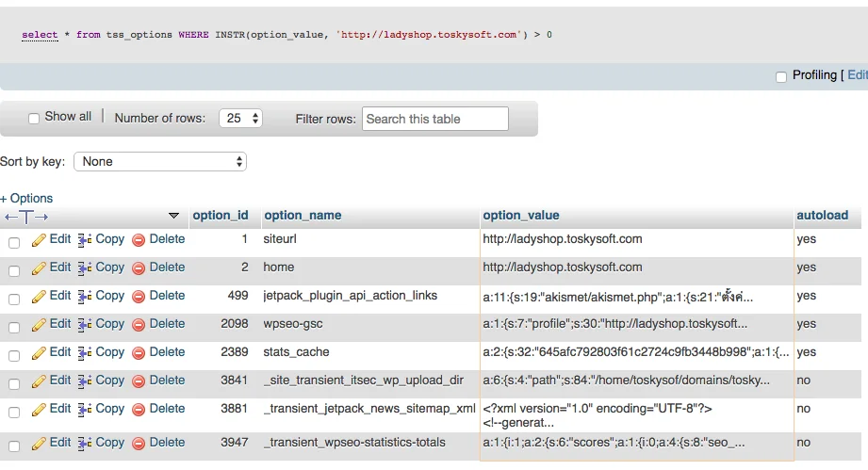
Task: Focus the Search this table field
Action: [435, 119]
